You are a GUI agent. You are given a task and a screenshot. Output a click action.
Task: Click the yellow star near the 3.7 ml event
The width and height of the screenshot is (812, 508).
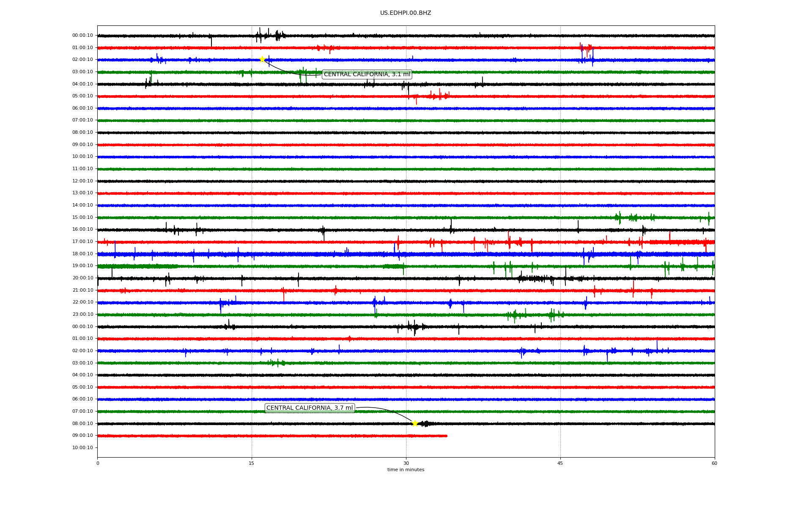tap(415, 423)
